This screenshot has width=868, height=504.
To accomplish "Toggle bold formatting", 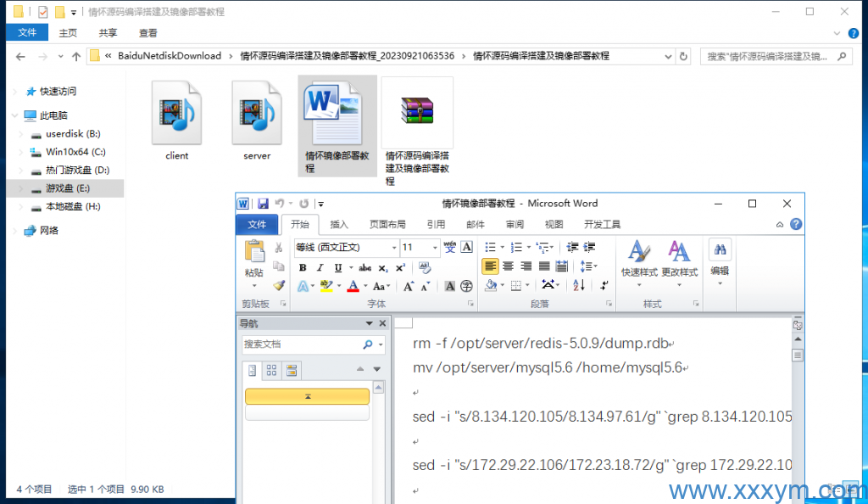I will click(303, 267).
